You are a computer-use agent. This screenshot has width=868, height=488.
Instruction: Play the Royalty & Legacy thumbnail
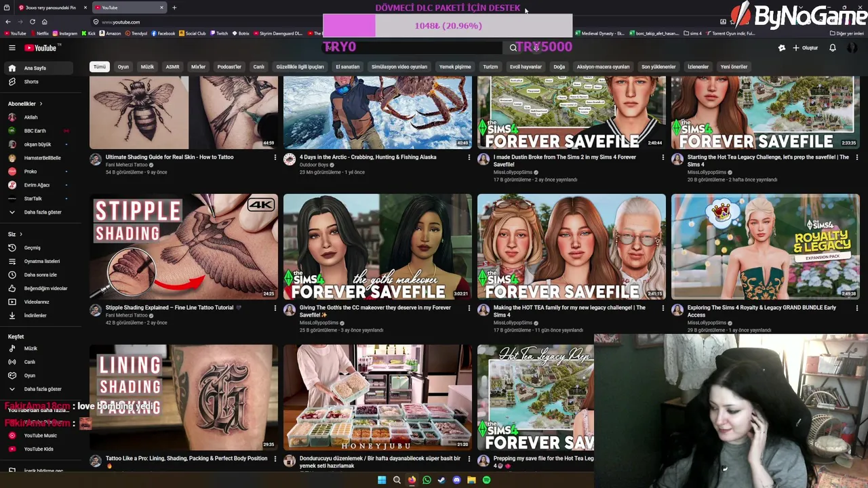(766, 247)
